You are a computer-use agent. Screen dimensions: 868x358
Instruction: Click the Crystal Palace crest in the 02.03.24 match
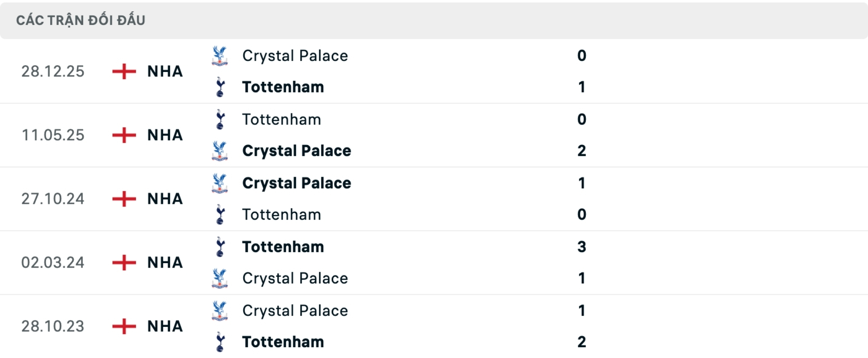coord(219,278)
